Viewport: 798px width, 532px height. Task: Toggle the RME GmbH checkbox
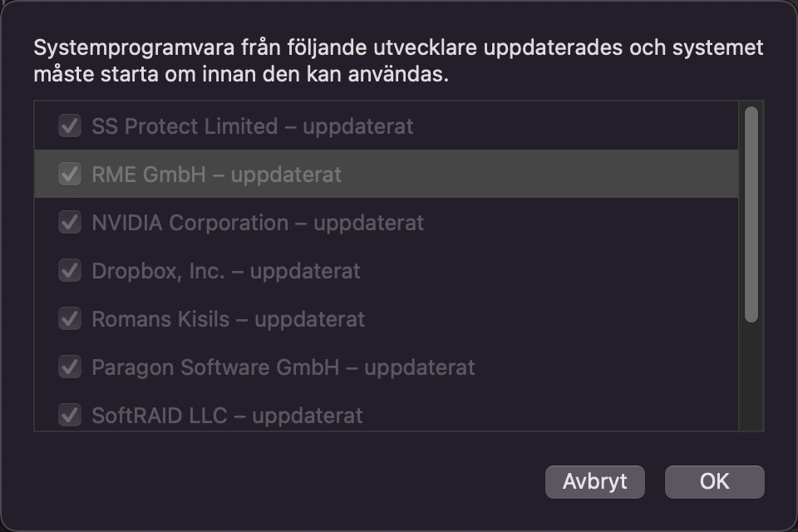(69, 175)
